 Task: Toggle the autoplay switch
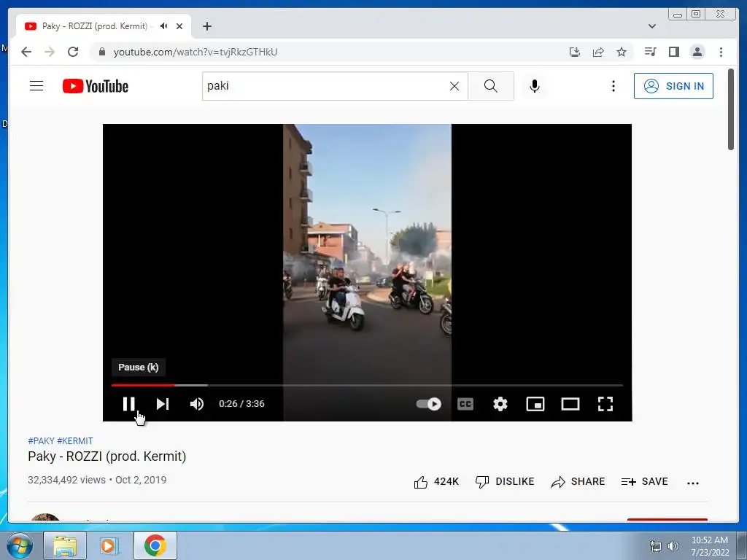point(428,404)
